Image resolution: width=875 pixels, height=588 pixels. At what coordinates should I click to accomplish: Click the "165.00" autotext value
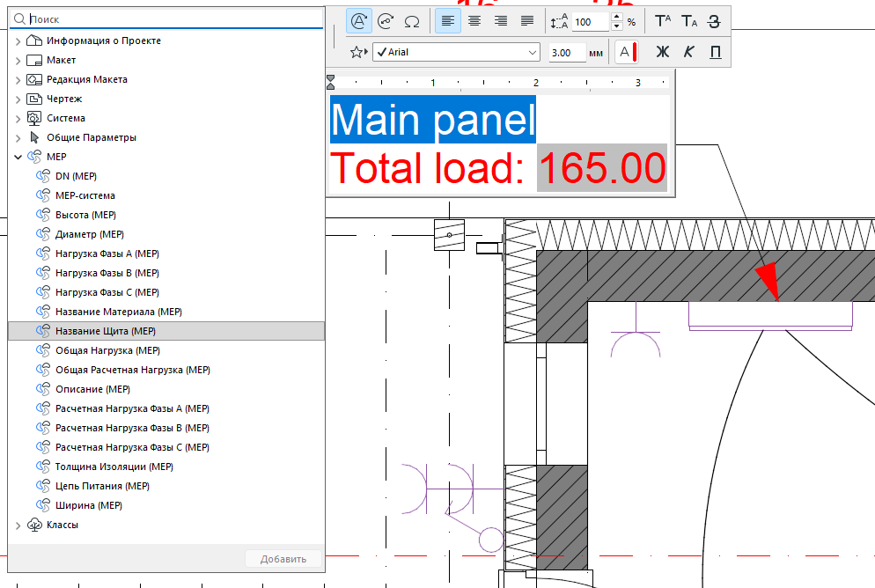click(602, 168)
